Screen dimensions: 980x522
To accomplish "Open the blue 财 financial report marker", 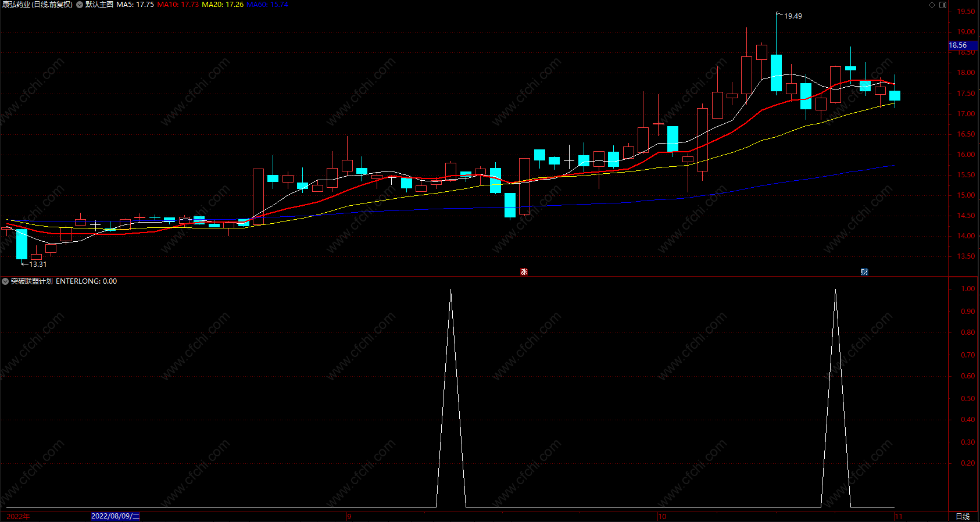I will [864, 272].
